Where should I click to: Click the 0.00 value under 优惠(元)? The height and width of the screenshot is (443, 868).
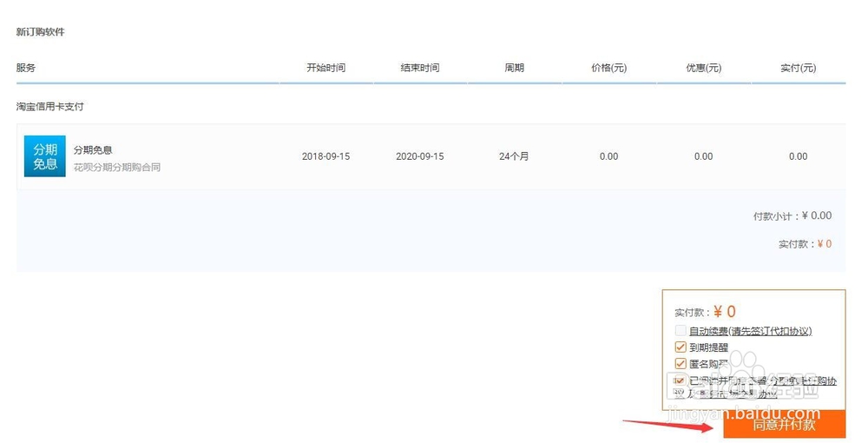(x=704, y=156)
